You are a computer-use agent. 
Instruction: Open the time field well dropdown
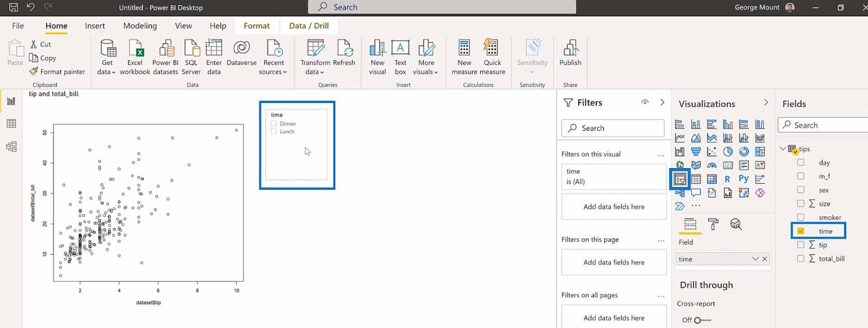click(x=755, y=259)
